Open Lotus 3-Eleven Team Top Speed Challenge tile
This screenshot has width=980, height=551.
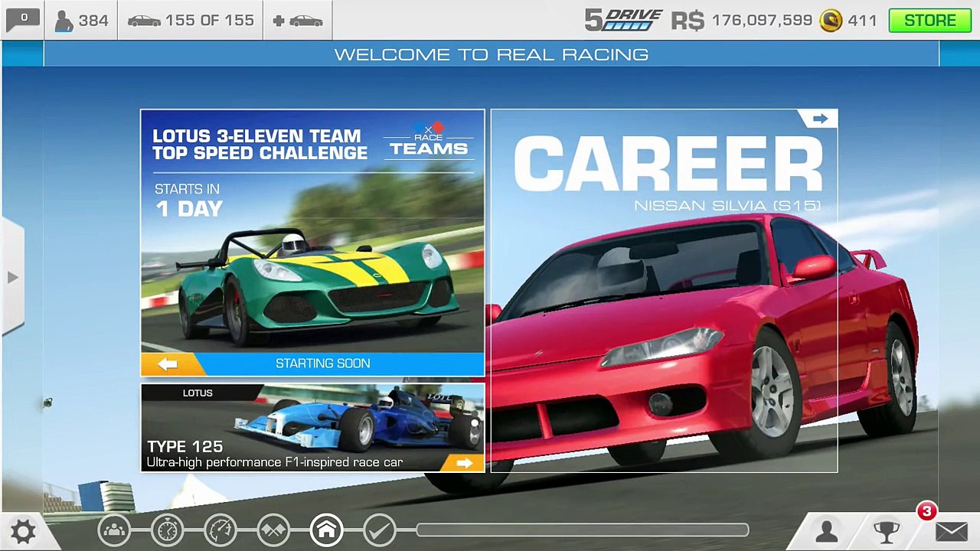tap(312, 243)
